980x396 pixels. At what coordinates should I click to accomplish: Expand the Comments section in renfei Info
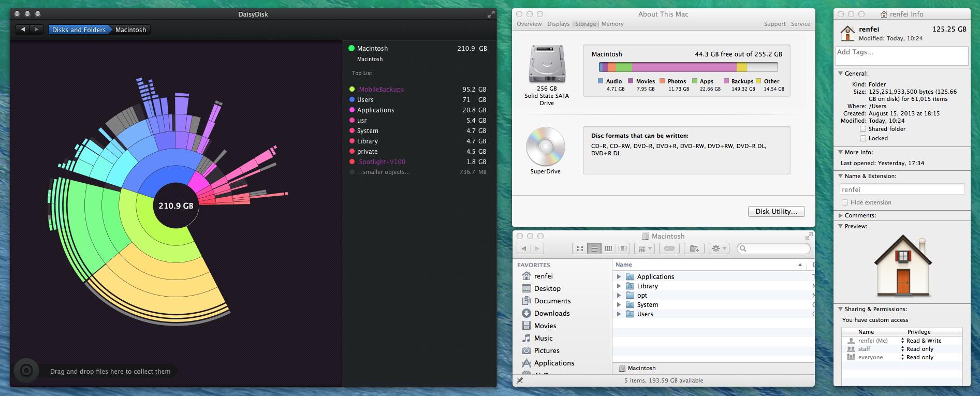(x=840, y=215)
